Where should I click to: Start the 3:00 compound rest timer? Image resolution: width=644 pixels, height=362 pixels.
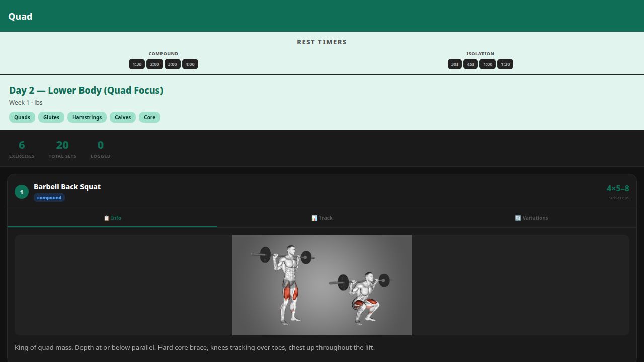pos(172,64)
